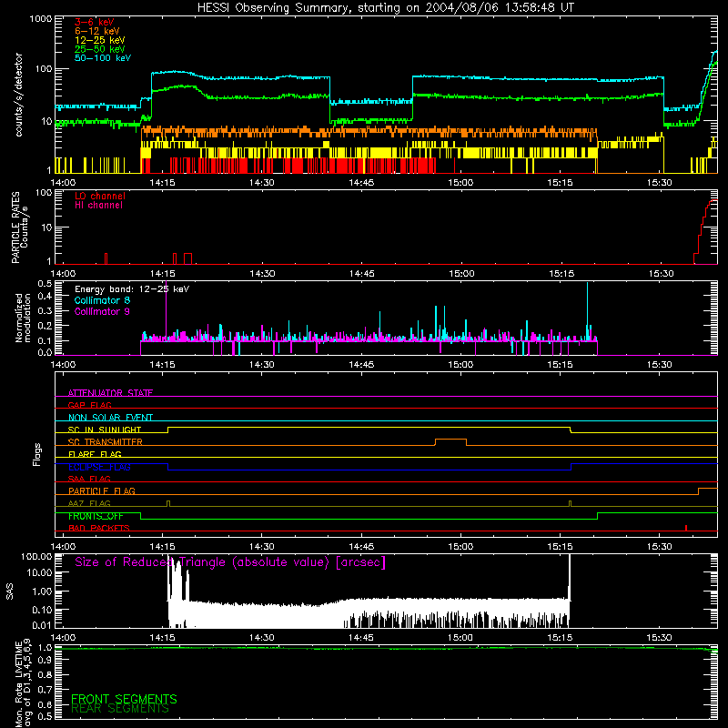Image resolution: width=728 pixels, height=728 pixels.
Task: Click the FLARE_FLAG label
Action: (95, 454)
